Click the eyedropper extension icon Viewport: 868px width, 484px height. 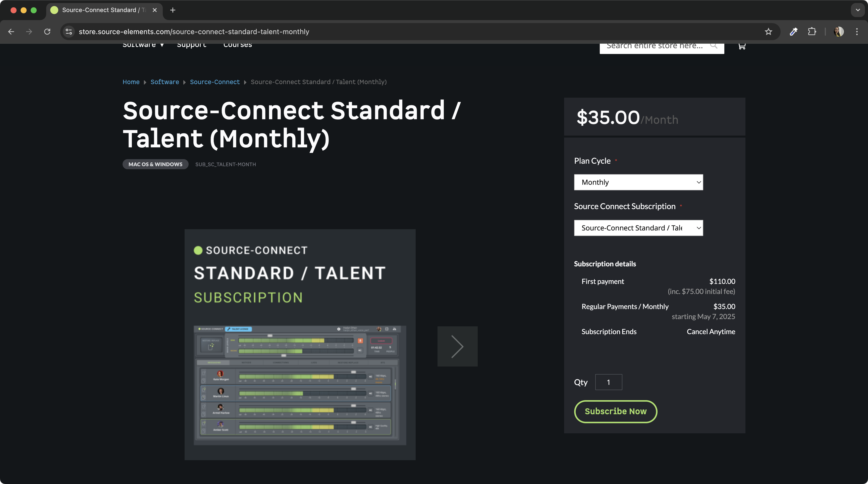[794, 32]
